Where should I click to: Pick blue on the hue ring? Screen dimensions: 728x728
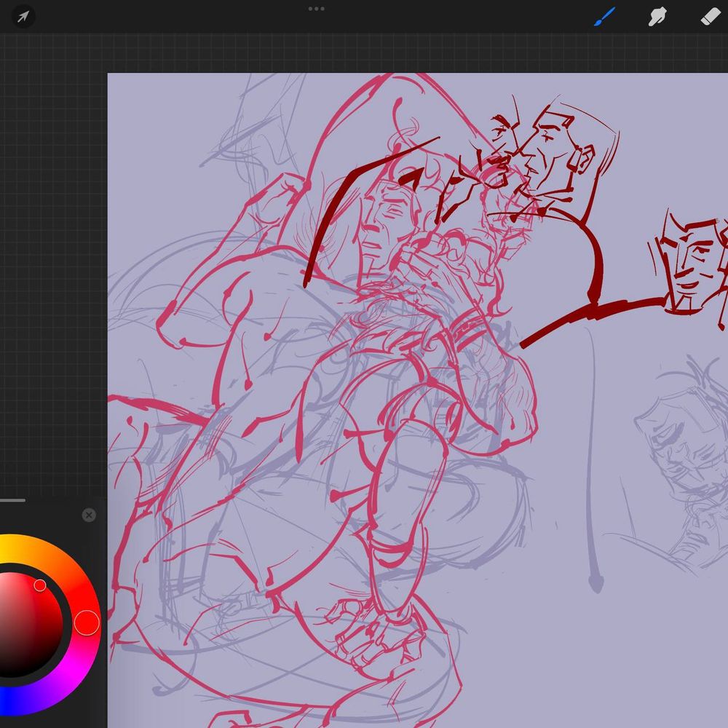pyautogui.click(x=7, y=700)
